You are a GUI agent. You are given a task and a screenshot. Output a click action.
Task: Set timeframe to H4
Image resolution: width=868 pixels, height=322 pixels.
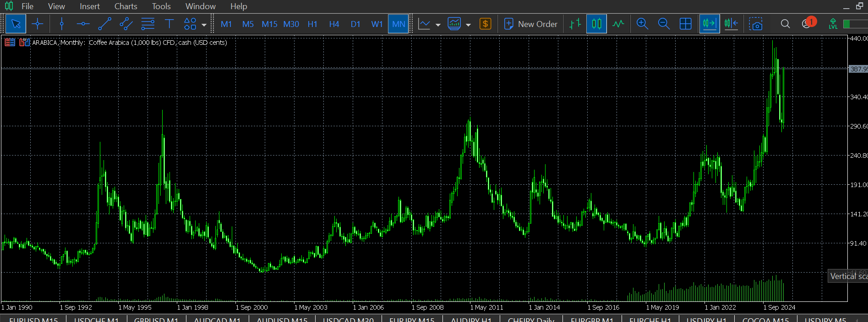click(x=334, y=24)
